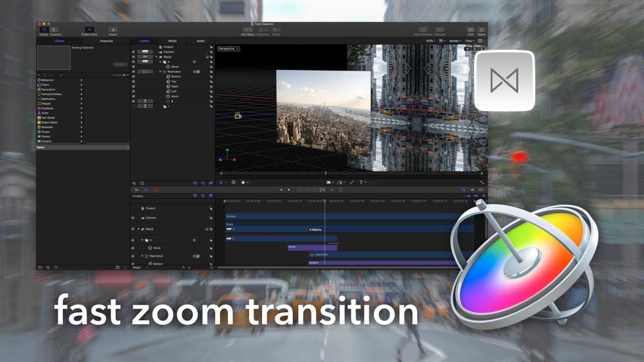Click the HUD toolbar icon

coord(470,30)
